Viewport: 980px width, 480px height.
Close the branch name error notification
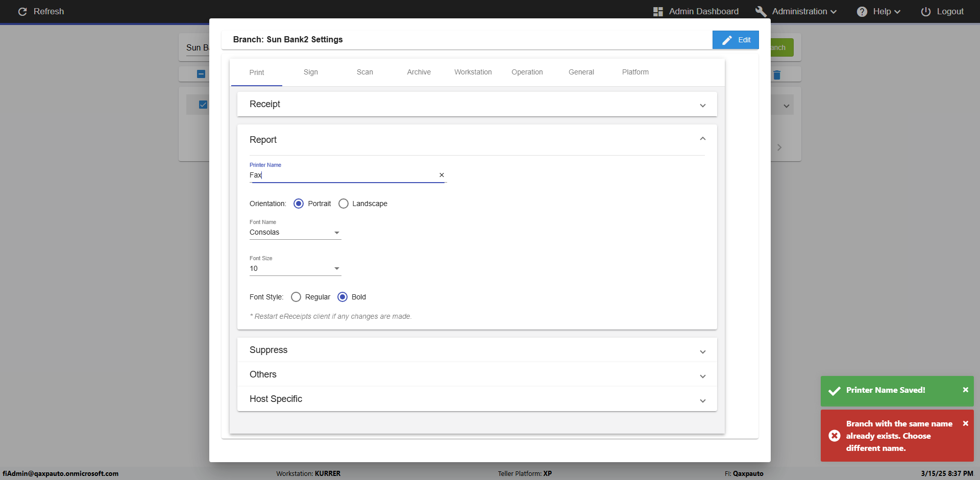pos(965,423)
